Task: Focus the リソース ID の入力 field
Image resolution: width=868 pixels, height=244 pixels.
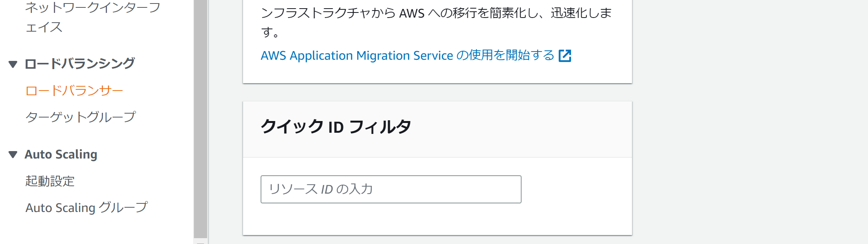Action: (391, 189)
